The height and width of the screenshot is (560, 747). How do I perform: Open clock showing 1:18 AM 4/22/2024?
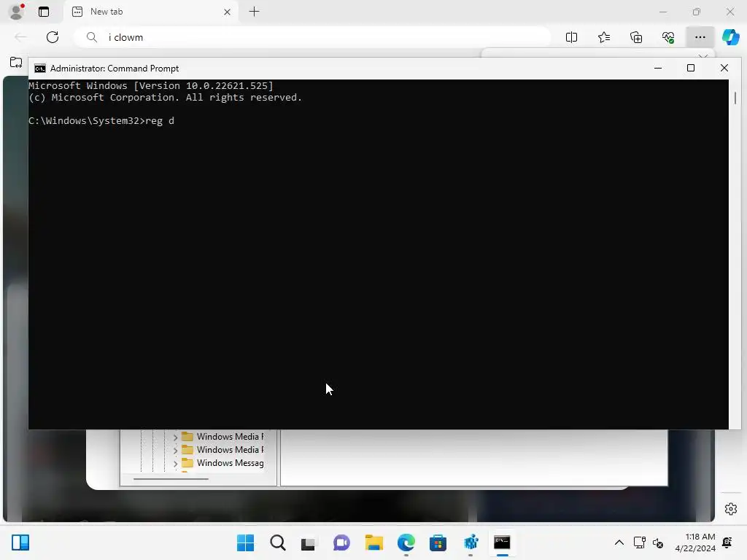point(695,542)
